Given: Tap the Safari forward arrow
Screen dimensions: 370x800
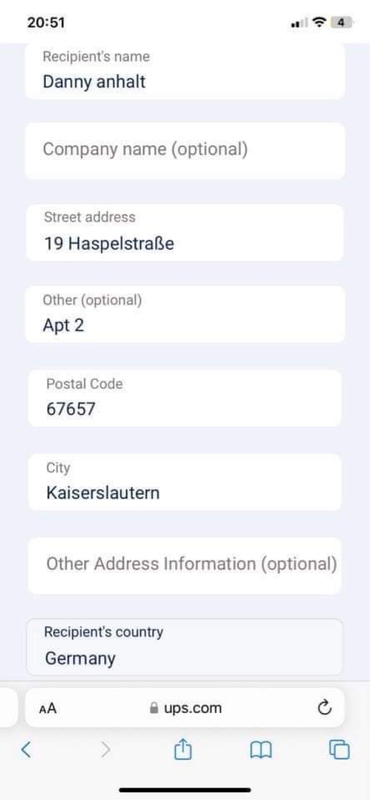Looking at the screenshot, I should pos(106,749).
